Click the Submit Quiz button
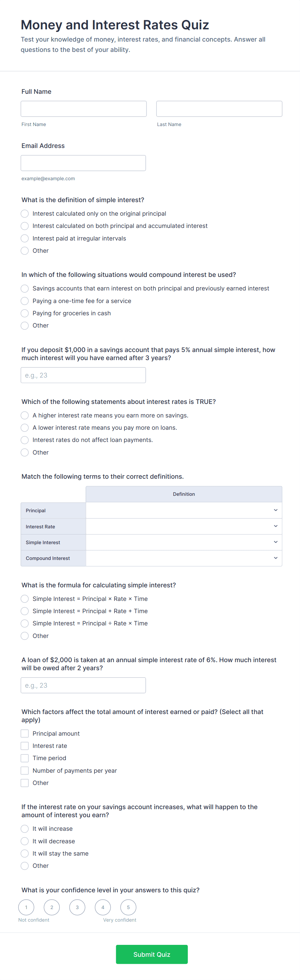Viewport: 300px width, 980px height. tap(152, 954)
